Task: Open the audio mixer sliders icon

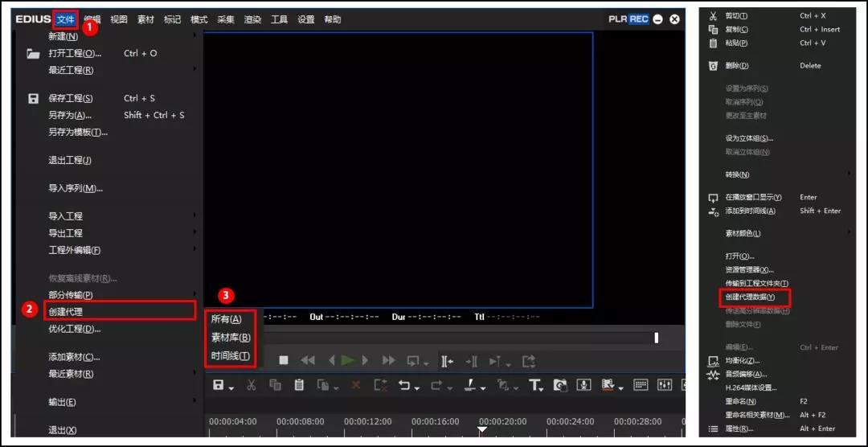Action: 665,385
